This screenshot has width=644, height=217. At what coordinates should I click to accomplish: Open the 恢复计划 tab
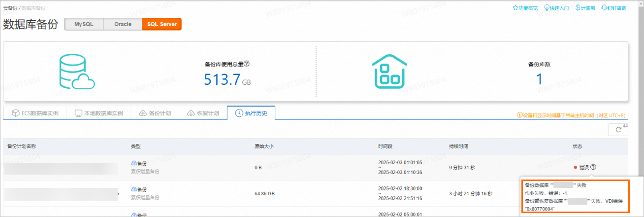(203, 113)
